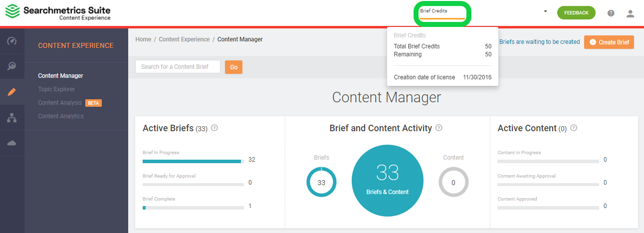Show help for Brief and Content Activity
This screenshot has height=233, width=644.
(x=439, y=128)
